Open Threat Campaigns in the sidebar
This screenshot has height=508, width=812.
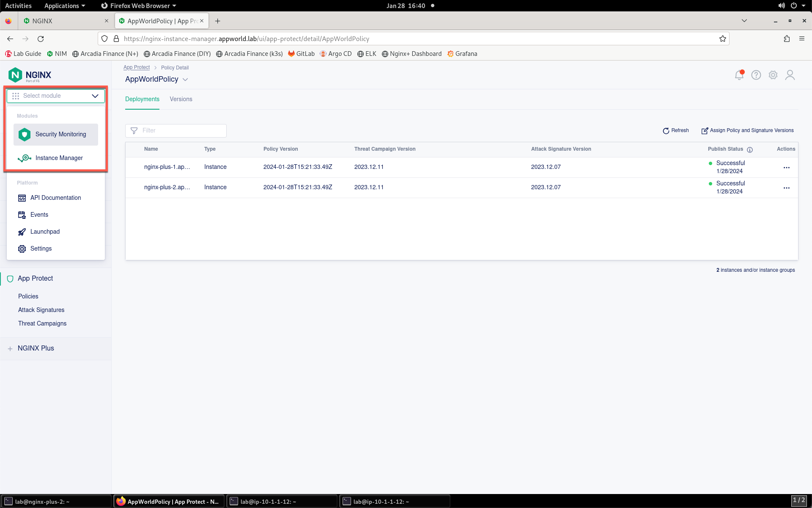pyautogui.click(x=42, y=323)
